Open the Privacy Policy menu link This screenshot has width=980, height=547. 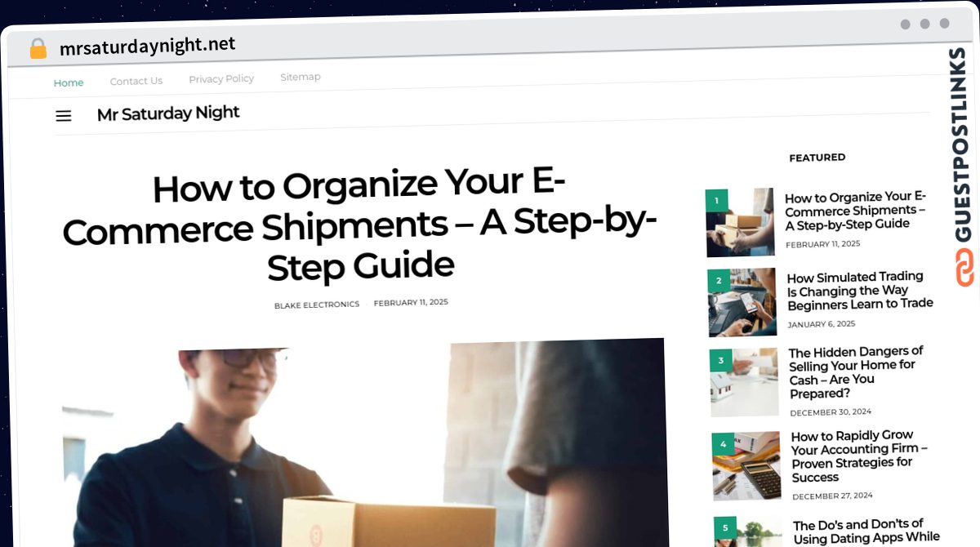tap(221, 79)
